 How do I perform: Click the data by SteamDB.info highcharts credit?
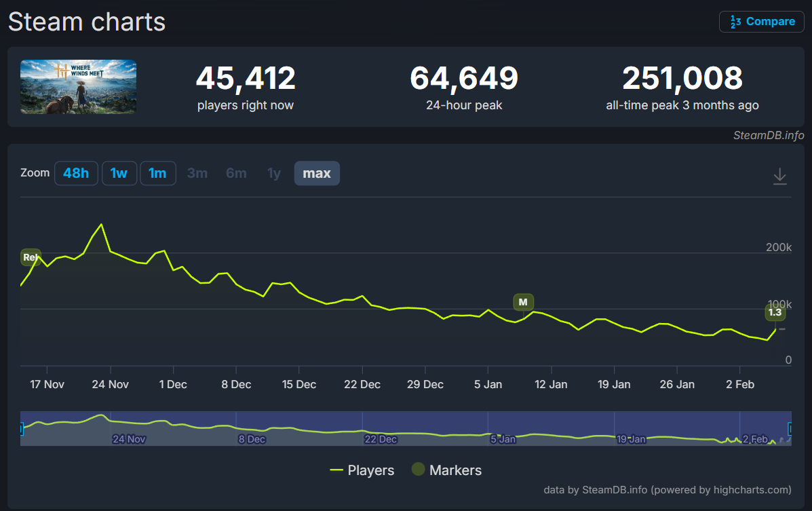pos(668,490)
